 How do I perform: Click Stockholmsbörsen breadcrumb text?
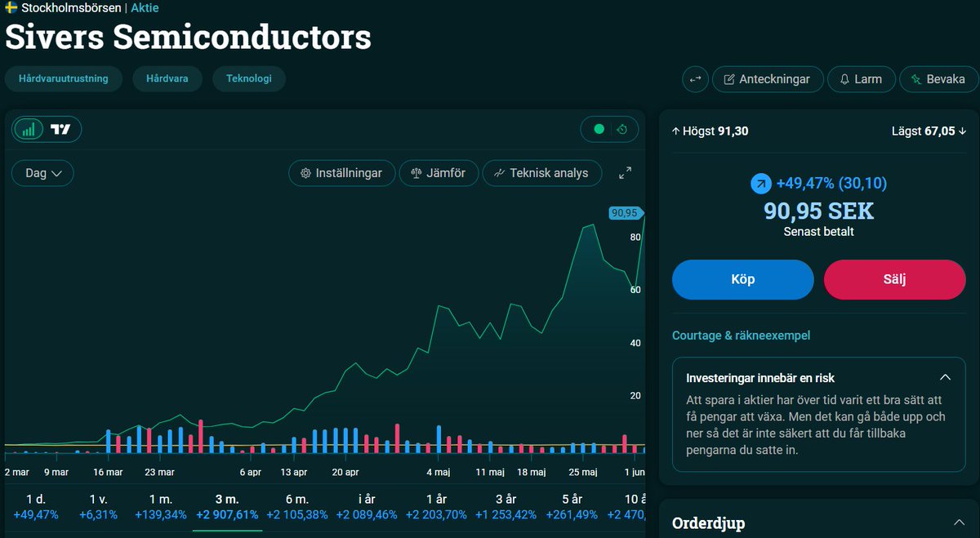[x=71, y=8]
